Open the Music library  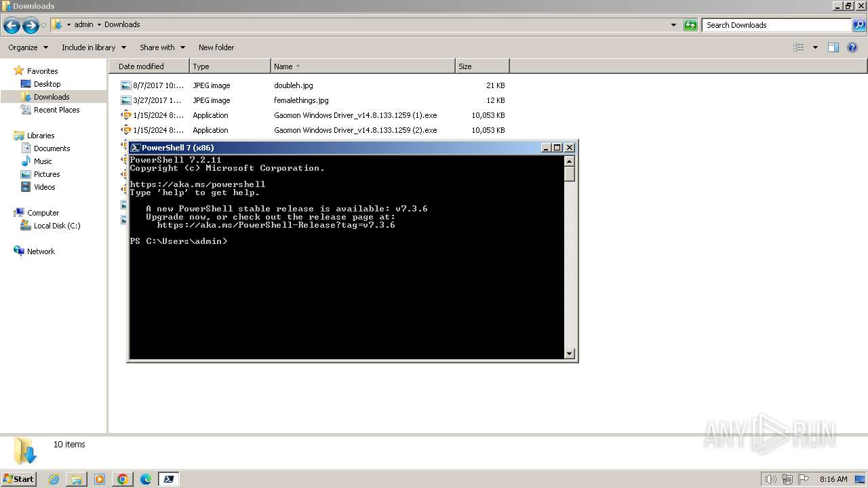tap(43, 161)
